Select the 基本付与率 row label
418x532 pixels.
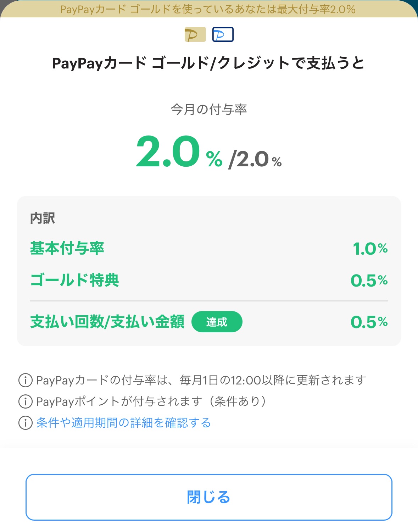67,248
